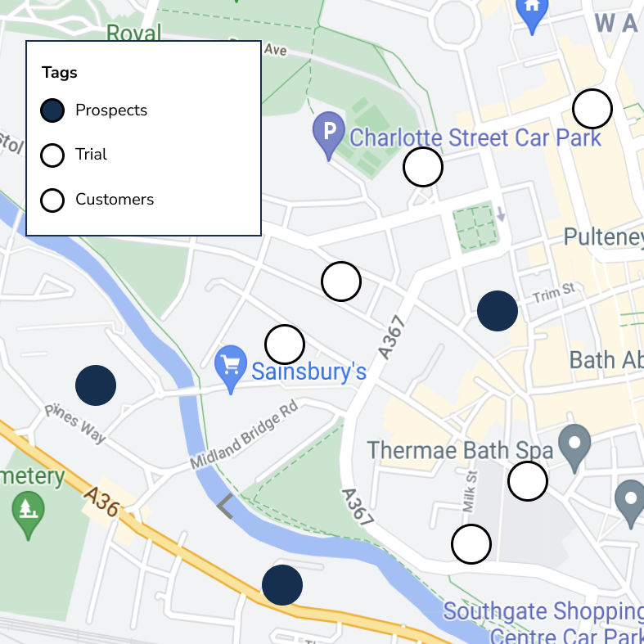This screenshot has height=644, width=644.
Task: Select white marker left of Thermae Bath Spa pin
Action: point(528,481)
